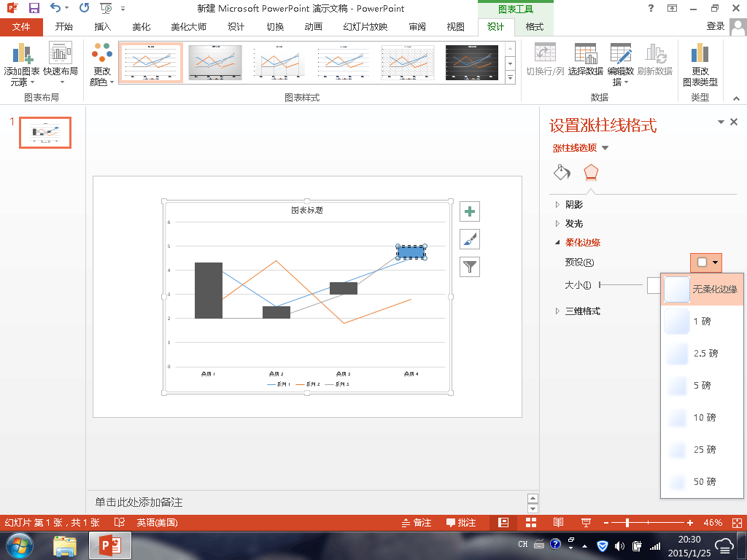Click 更改图表类型 (Change Chart Type)
The image size is (747, 560).
click(x=700, y=65)
